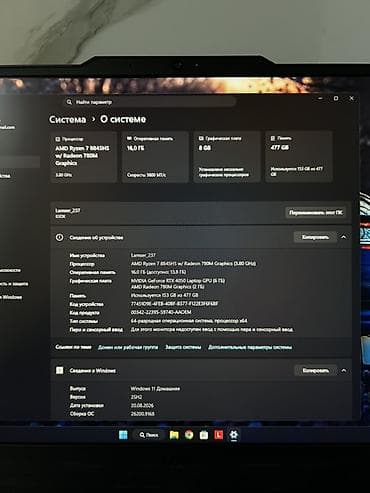
Task: Open the Графическая плата 8 GB card
Action: (x=227, y=157)
